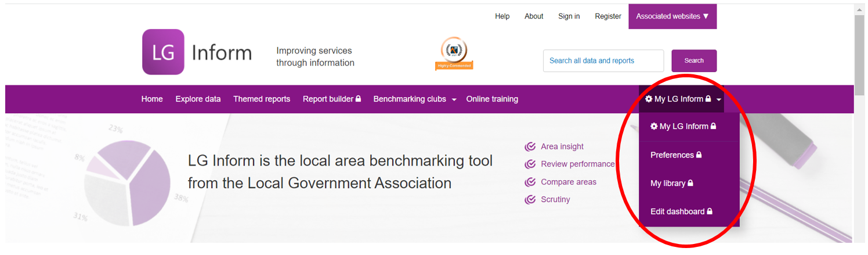868x255 pixels.
Task: Click the Inform wordmark text
Action: pyautogui.click(x=222, y=53)
